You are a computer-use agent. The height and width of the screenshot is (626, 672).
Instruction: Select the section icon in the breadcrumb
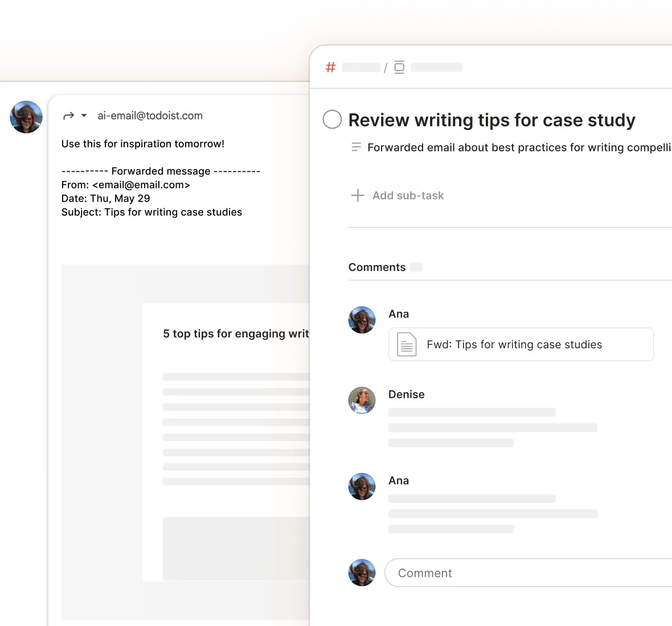(x=399, y=67)
